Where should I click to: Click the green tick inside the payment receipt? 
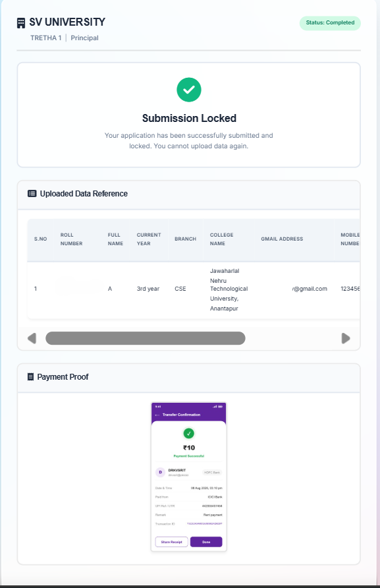pyautogui.click(x=189, y=434)
